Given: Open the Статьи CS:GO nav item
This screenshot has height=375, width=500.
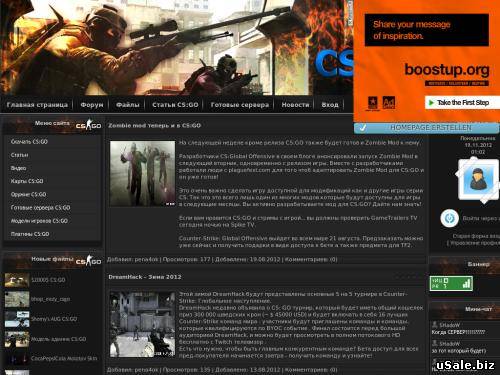Looking at the screenshot, I should pos(175,105).
